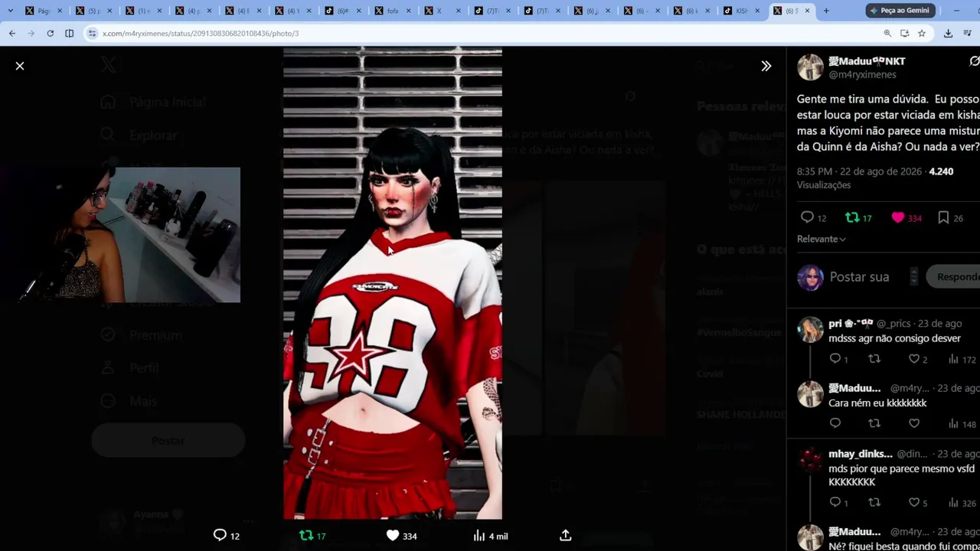Go back with the browser back arrow

tap(12, 33)
